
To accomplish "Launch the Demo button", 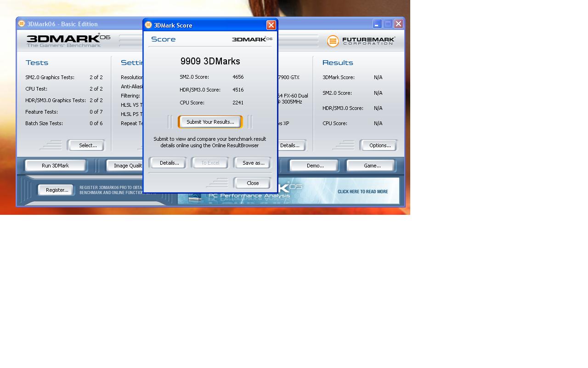I will pyautogui.click(x=315, y=166).
